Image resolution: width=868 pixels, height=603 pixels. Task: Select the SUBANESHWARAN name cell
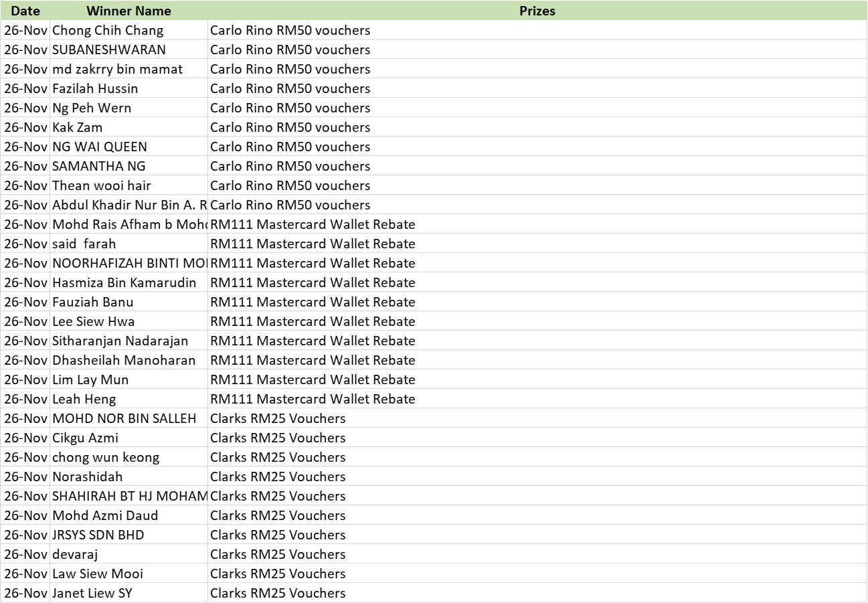(x=109, y=50)
